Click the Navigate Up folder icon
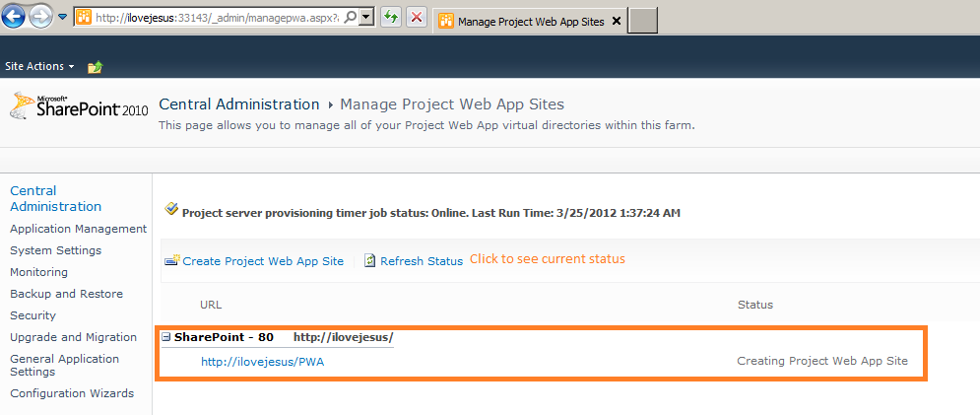The image size is (980, 415). click(95, 66)
